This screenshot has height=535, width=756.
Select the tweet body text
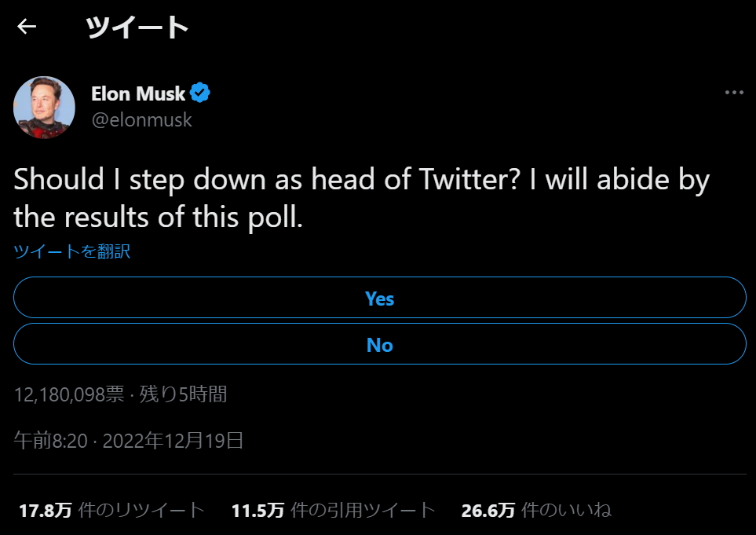click(x=361, y=197)
